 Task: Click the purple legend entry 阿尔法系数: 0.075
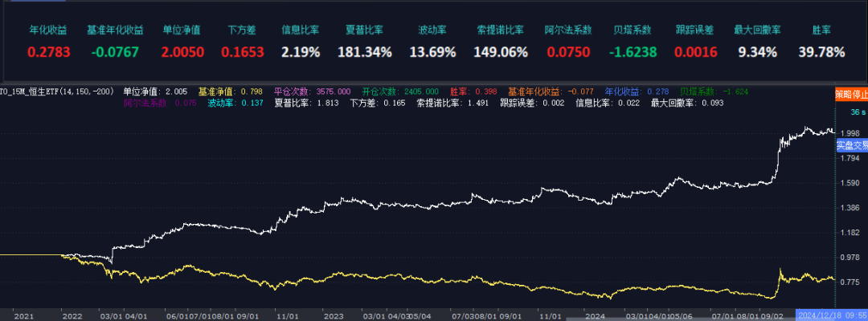(159, 104)
